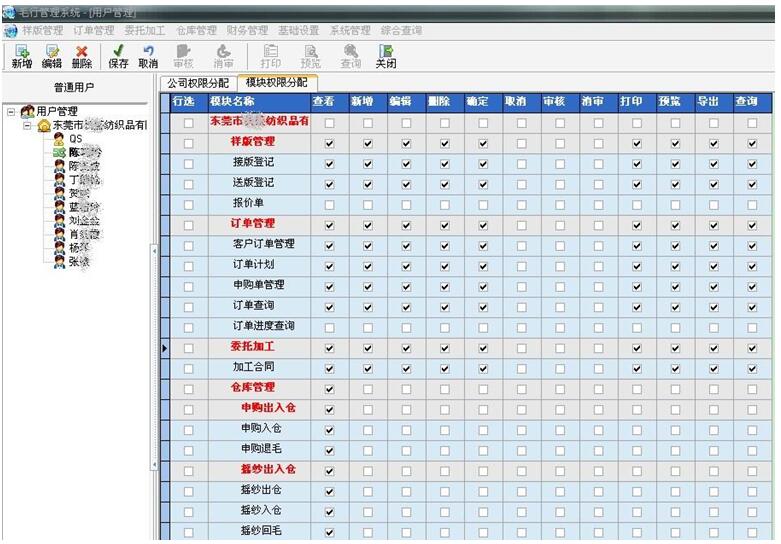Select user 丁 in the user tree
This screenshot has width=781, height=544.
pos(84,179)
